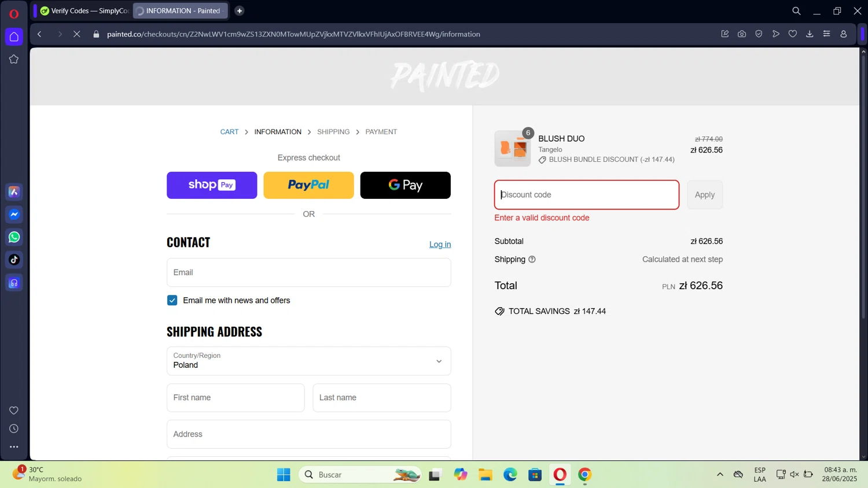Select the INFORMATION Painted tab
Viewport: 868px width, 488px height.
tap(181, 11)
